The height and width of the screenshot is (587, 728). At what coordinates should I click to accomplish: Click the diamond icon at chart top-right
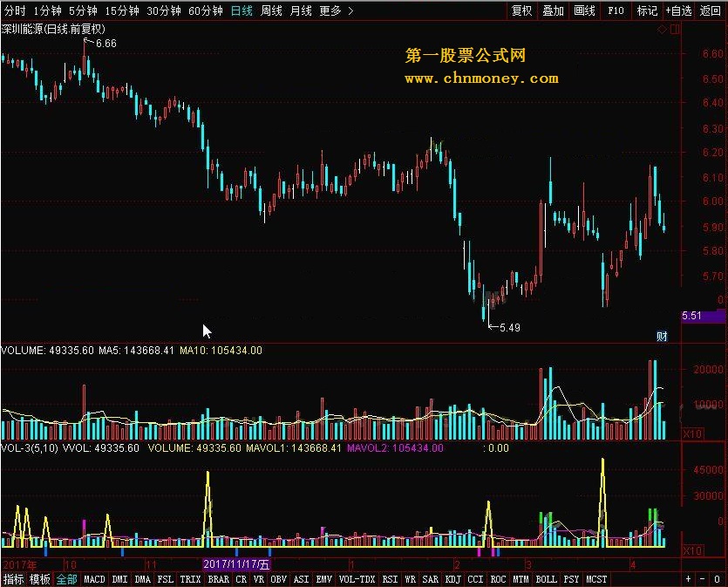[662, 30]
